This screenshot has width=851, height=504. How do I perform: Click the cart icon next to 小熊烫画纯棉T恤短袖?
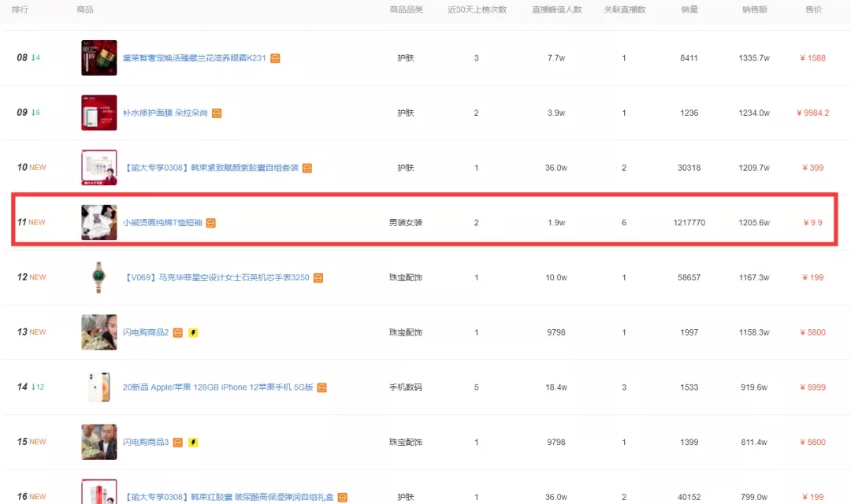click(x=210, y=223)
